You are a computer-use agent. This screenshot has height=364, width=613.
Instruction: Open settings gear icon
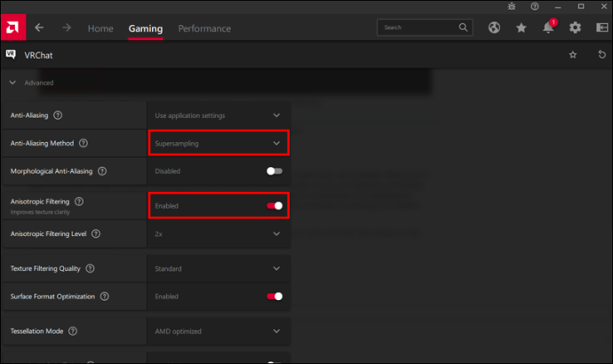[x=575, y=28]
